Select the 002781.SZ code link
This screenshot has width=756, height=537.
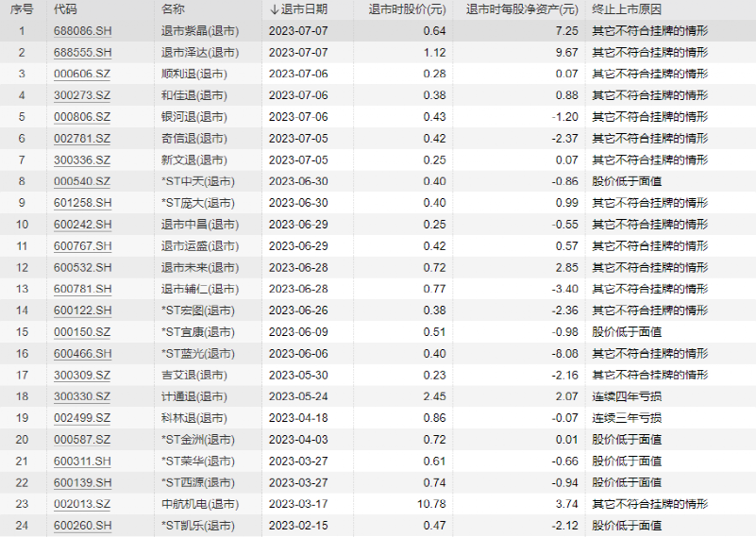(82, 139)
